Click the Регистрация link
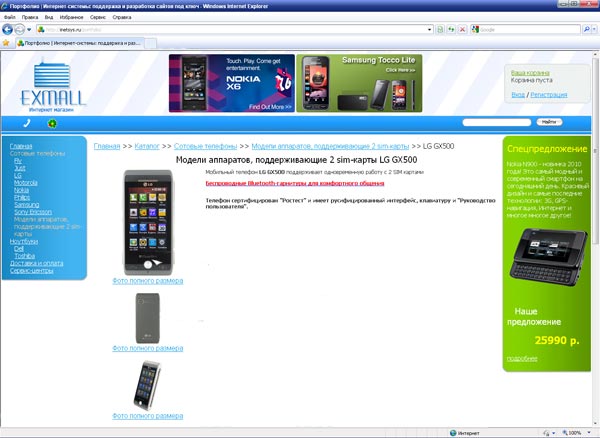 tap(548, 94)
